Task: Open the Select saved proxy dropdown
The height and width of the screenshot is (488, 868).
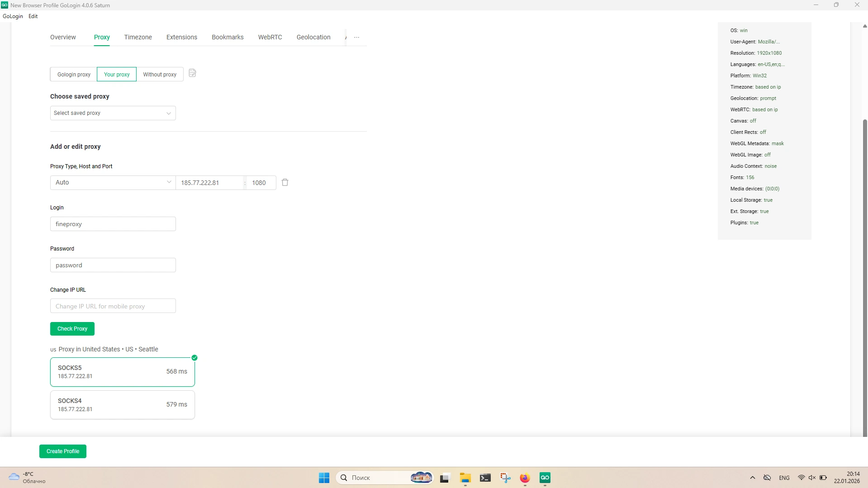Action: coord(113,113)
